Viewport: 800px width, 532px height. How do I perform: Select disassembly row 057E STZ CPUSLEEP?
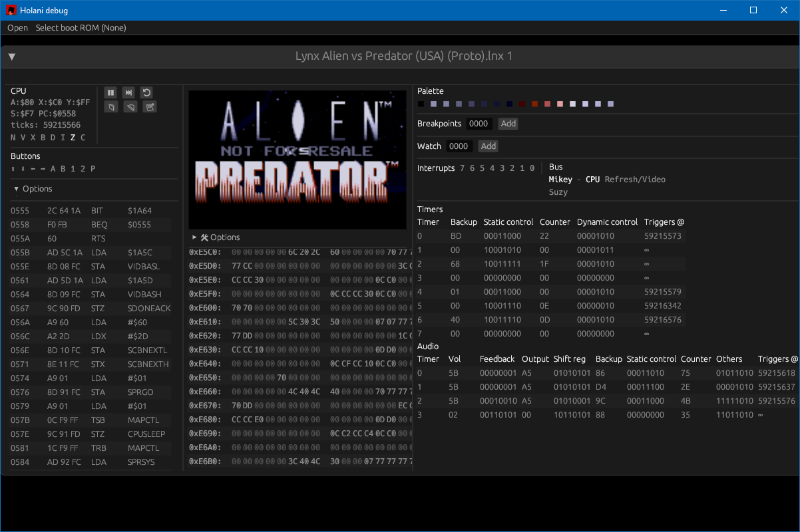[x=91, y=434]
